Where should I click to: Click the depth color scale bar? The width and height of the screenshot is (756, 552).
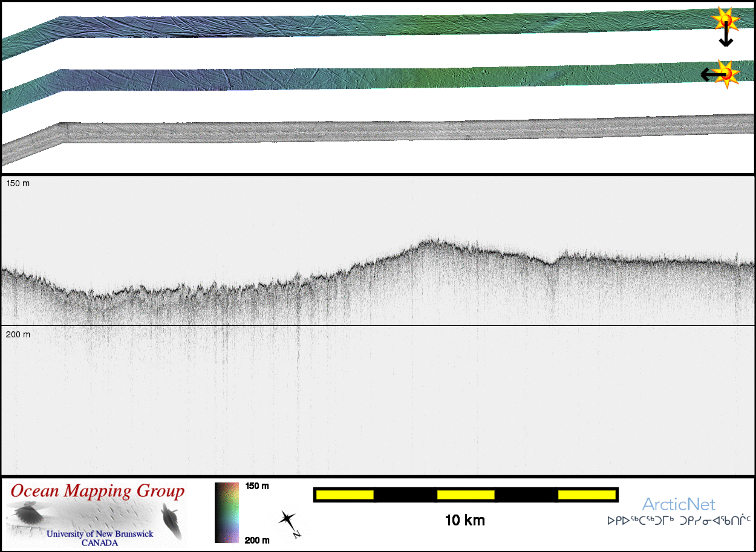(x=227, y=513)
